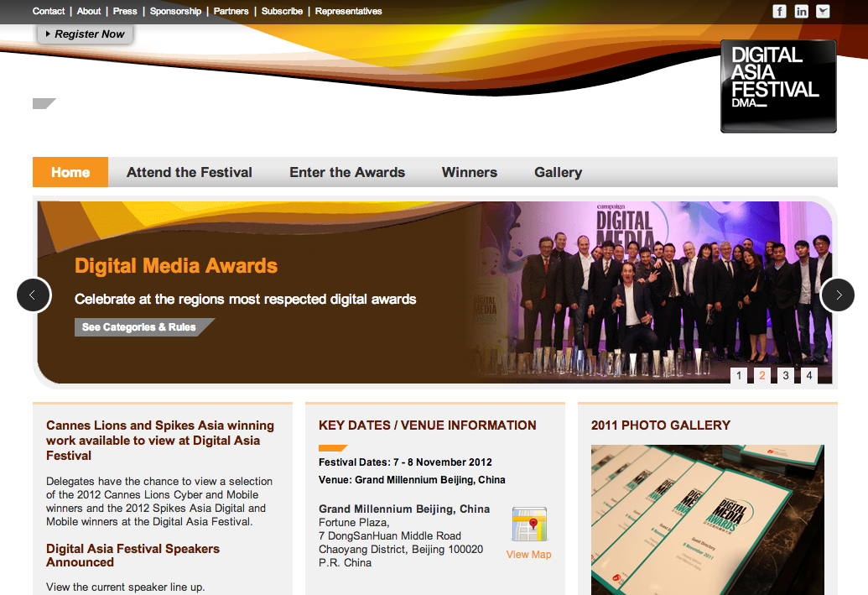Click Festival Dates: 7 - 8 November 2012
The width and height of the screenshot is (868, 595).
(405, 462)
